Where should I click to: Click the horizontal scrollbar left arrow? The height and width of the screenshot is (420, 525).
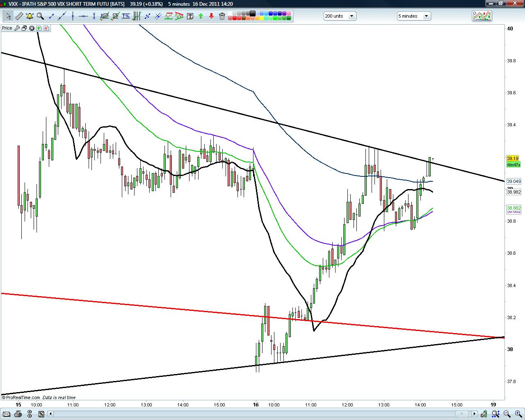50,414
